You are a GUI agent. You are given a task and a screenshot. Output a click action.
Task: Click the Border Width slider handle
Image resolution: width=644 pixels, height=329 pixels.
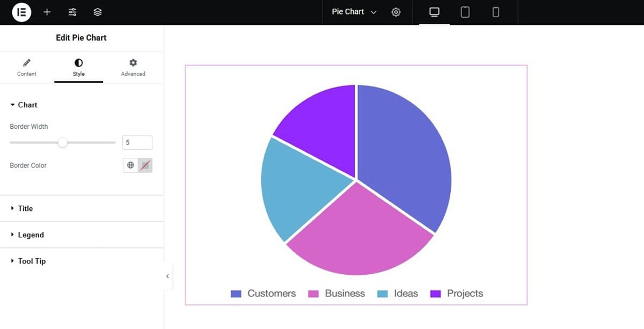point(63,142)
